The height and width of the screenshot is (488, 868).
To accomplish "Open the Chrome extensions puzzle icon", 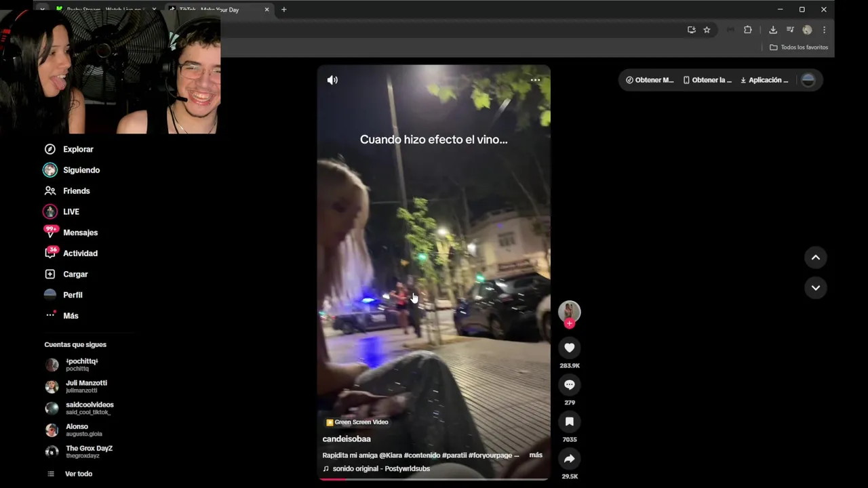I will [x=748, y=30].
